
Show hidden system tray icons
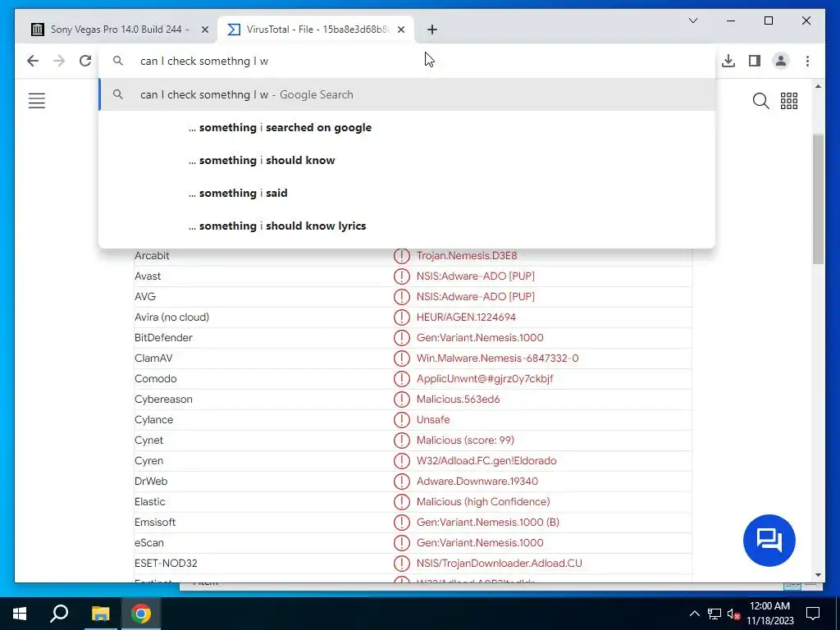click(694, 614)
